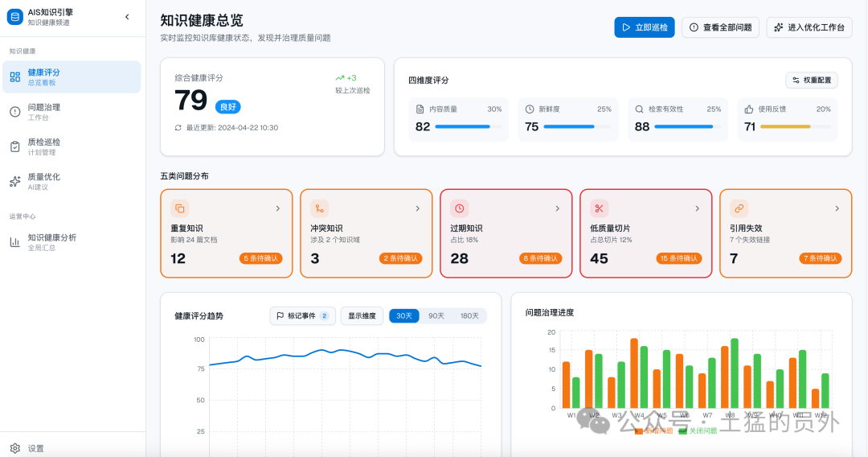The image size is (868, 457).
Task: Open 质量优化 AI建议 in sidebar
Action: [x=72, y=181]
